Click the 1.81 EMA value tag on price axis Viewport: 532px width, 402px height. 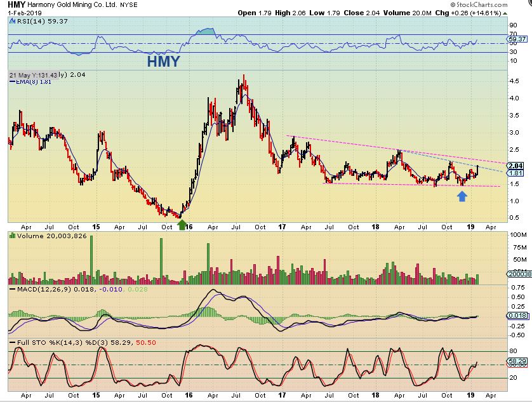(x=515, y=173)
